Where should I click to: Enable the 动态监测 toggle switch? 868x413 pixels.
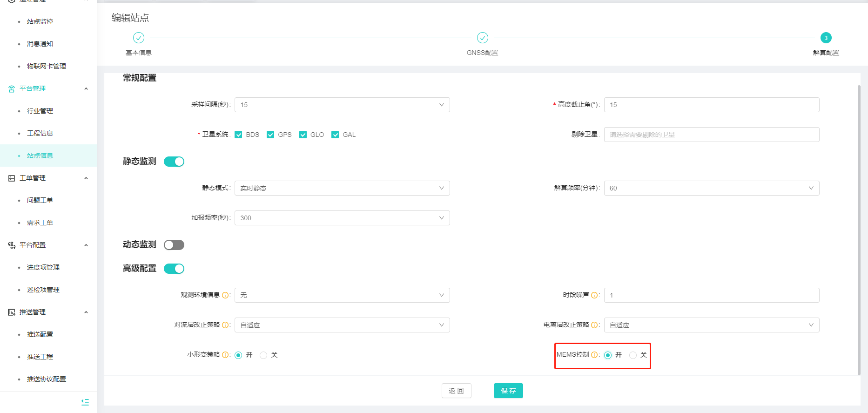(x=174, y=245)
